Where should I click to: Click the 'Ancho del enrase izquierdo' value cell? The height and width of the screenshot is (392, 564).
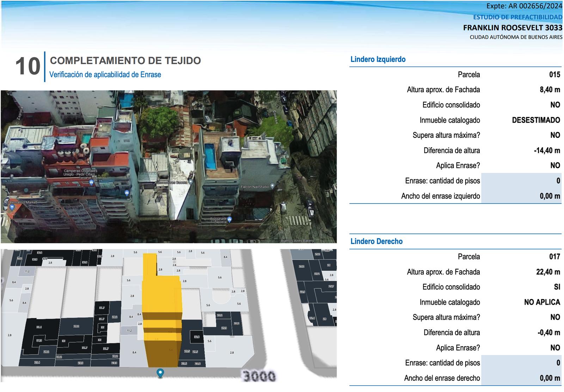[x=521, y=196]
